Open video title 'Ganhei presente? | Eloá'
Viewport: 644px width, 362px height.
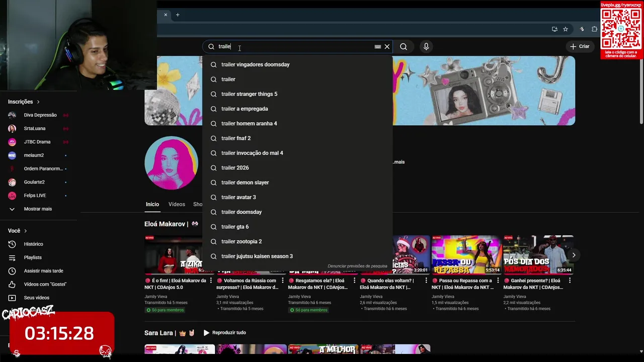point(533,284)
